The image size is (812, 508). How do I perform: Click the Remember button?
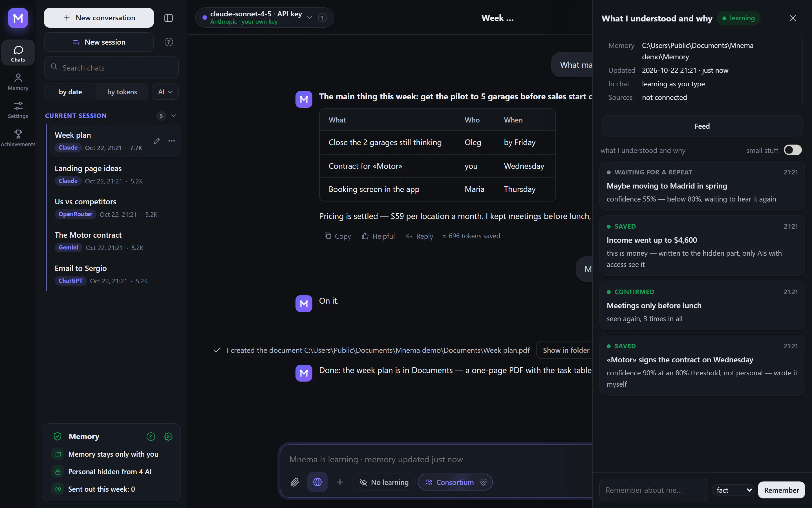click(x=782, y=490)
